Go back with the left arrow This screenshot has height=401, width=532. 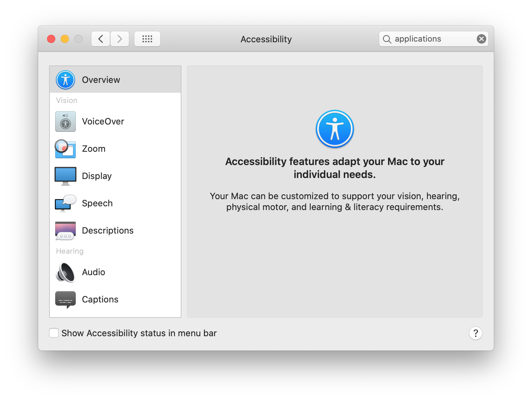point(101,39)
